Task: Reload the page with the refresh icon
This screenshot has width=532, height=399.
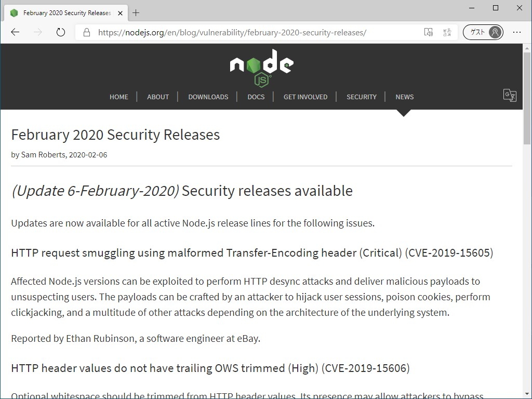Action: tap(61, 32)
